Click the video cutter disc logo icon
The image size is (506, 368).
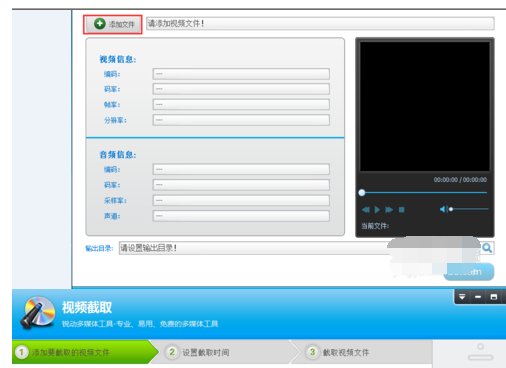pyautogui.click(x=38, y=312)
